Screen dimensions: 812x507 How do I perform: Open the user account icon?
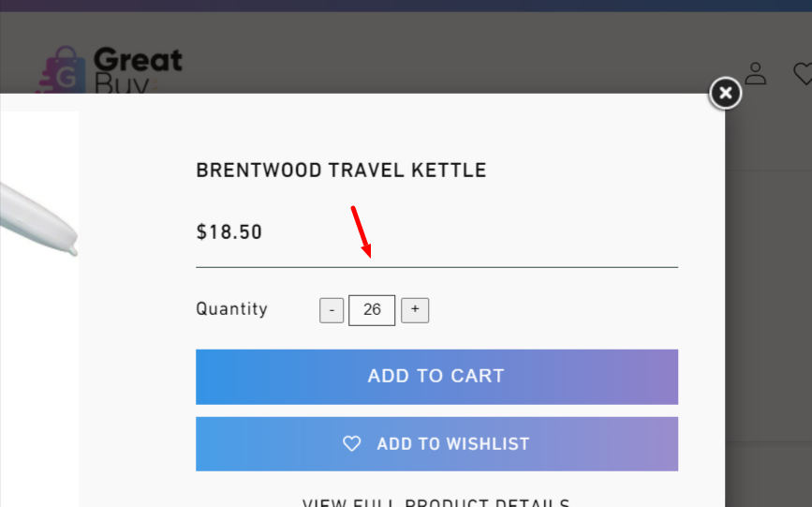pyautogui.click(x=755, y=73)
